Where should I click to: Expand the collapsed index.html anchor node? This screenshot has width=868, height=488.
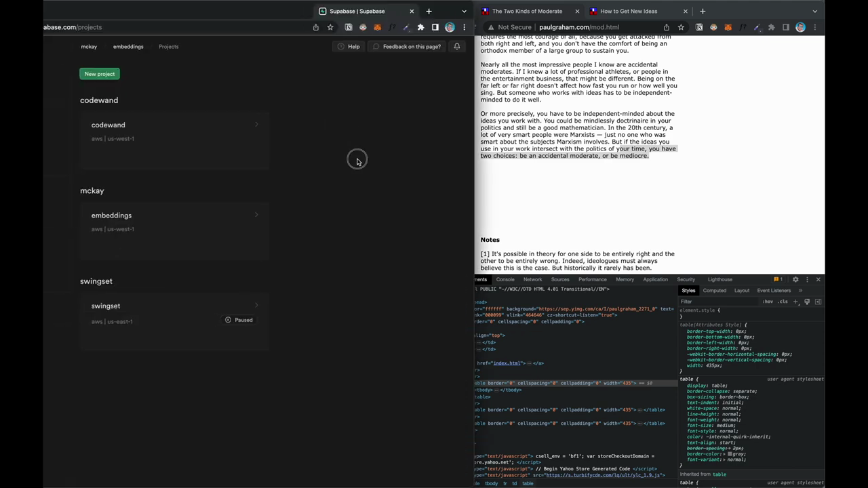tap(529, 363)
